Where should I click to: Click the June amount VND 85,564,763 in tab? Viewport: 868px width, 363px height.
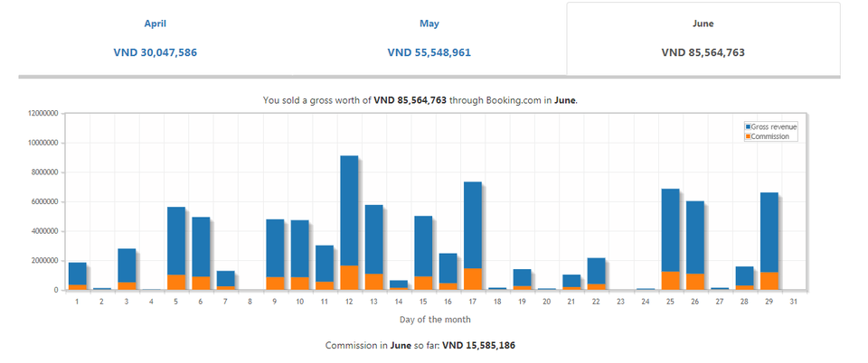coord(703,52)
